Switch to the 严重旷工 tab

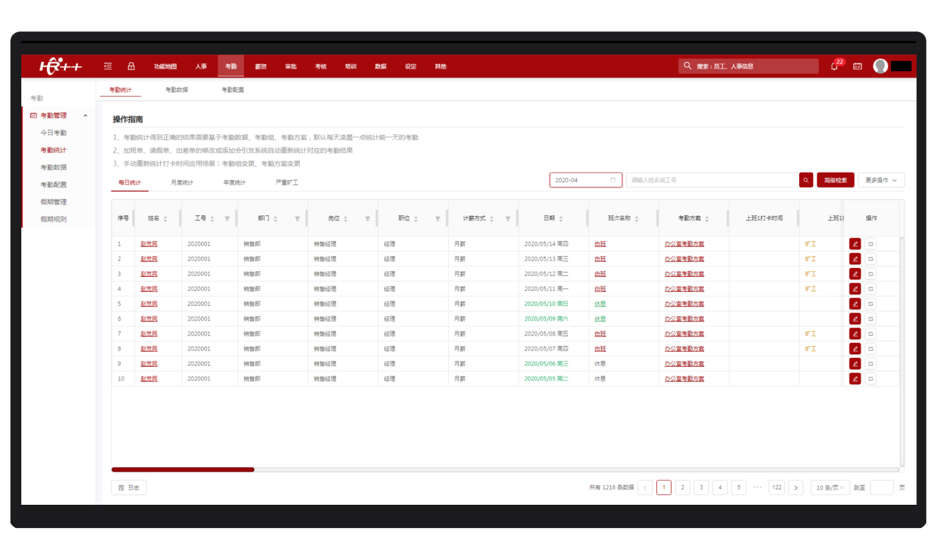[x=287, y=183]
